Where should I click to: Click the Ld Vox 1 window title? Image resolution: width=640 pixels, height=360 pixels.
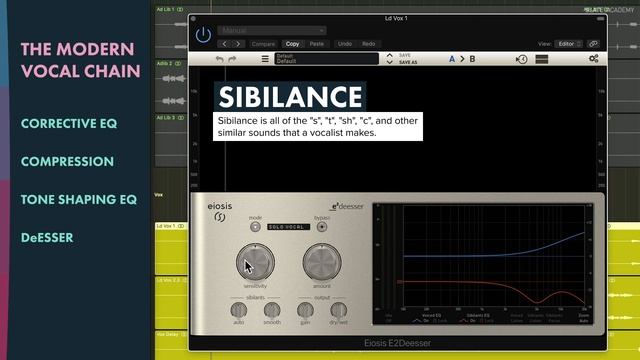click(396, 18)
